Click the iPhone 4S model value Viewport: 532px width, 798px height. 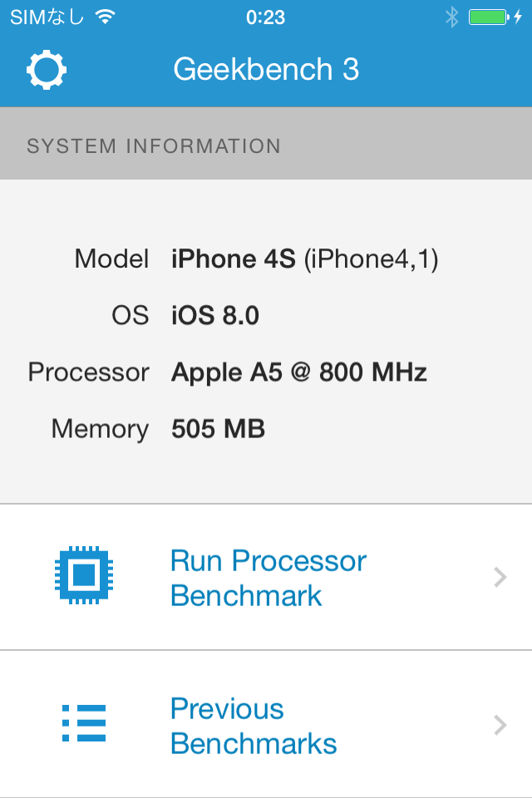304,259
